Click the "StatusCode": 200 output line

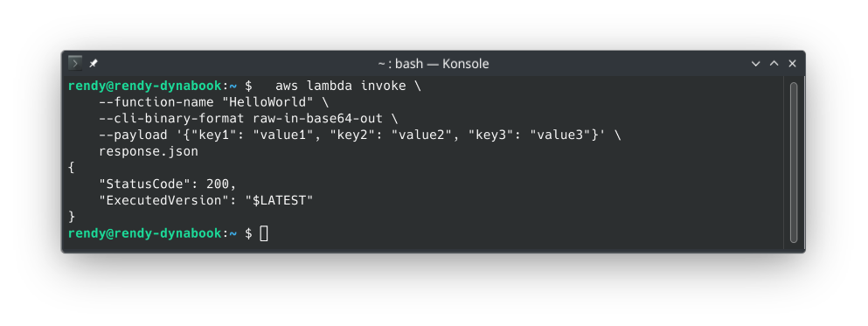click(168, 184)
